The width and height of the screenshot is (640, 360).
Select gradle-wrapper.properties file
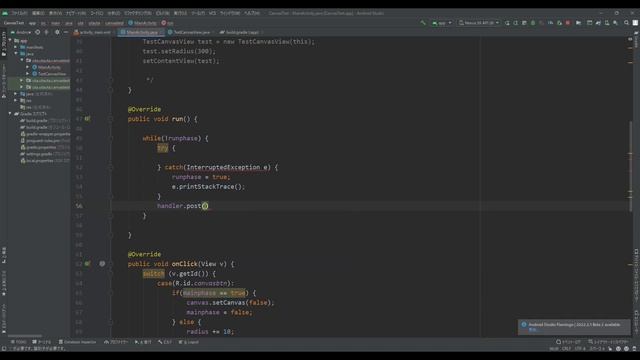45,134
